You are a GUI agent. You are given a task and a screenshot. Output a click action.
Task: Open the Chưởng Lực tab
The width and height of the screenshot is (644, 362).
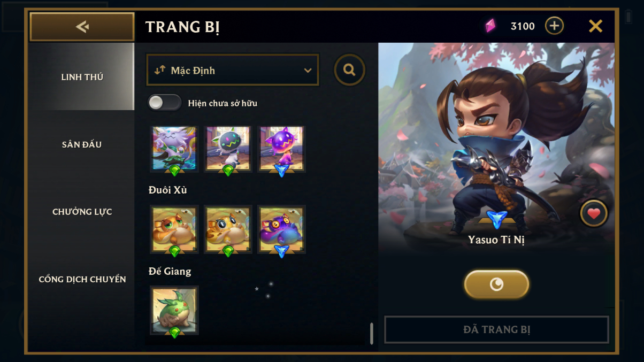[82, 212]
